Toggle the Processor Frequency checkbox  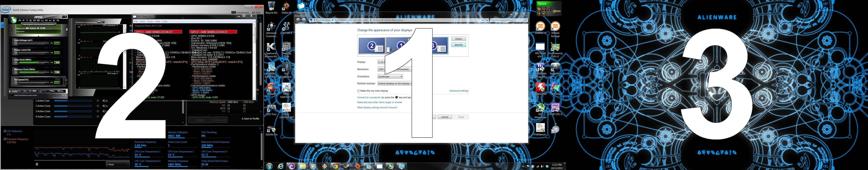click(x=5, y=139)
